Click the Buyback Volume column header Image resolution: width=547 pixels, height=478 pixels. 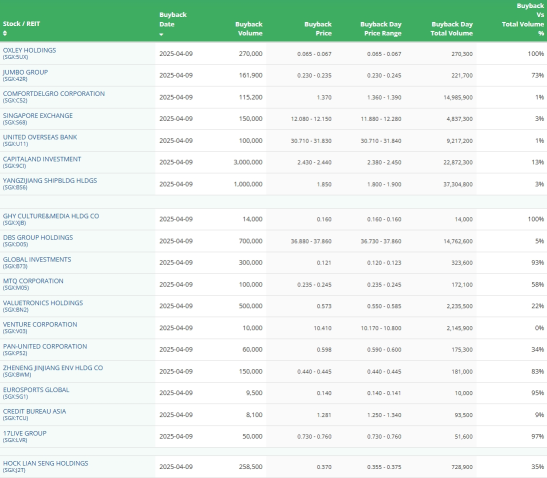tap(249, 29)
